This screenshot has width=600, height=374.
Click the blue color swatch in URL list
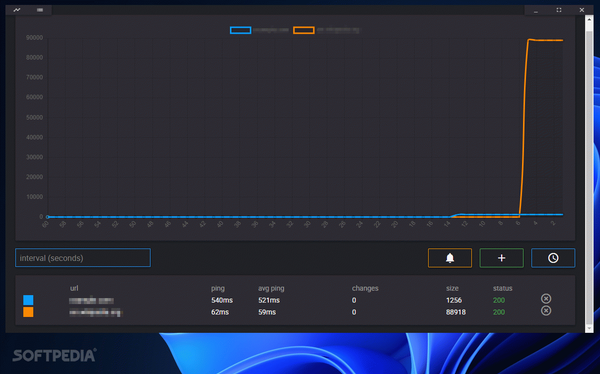(28, 300)
